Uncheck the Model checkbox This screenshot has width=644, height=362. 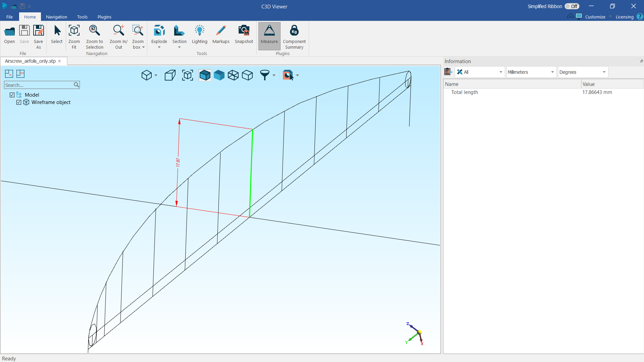point(12,95)
